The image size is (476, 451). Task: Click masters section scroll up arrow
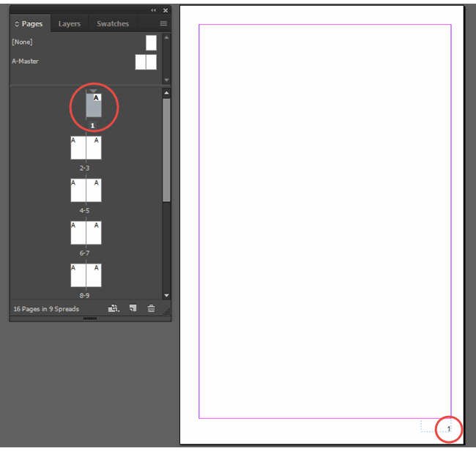coord(166,37)
